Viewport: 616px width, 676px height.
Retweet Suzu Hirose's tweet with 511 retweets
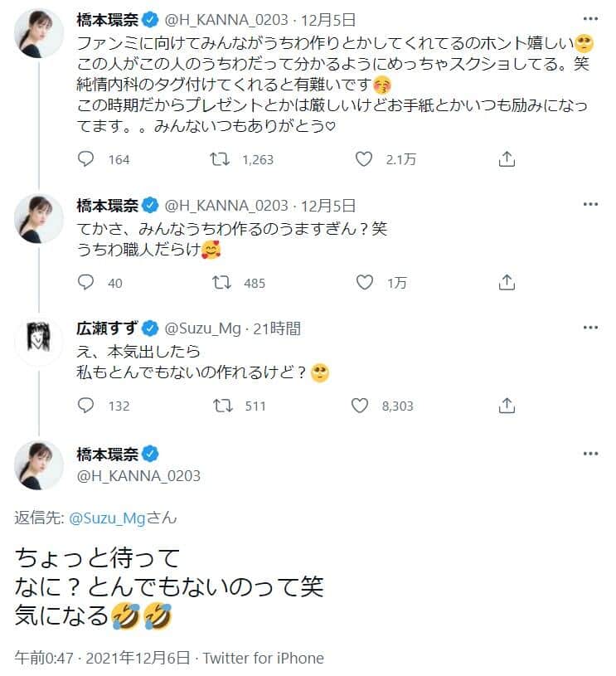221,405
